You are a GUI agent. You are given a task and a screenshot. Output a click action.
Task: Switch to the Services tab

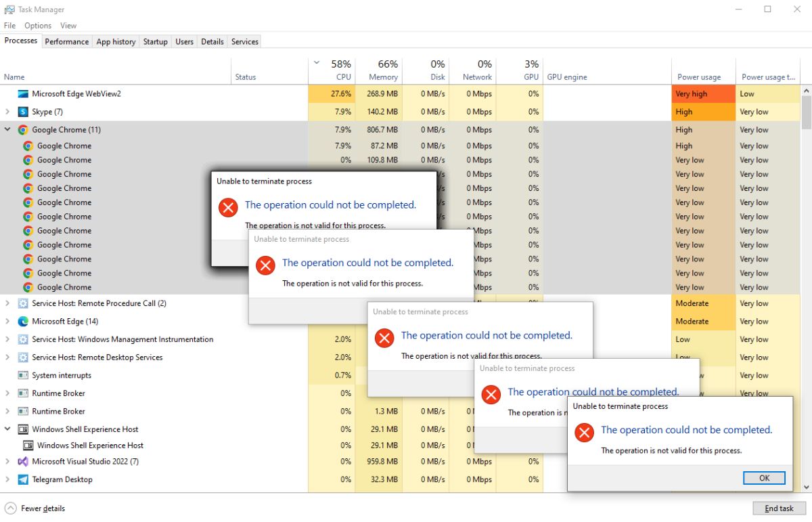click(244, 41)
